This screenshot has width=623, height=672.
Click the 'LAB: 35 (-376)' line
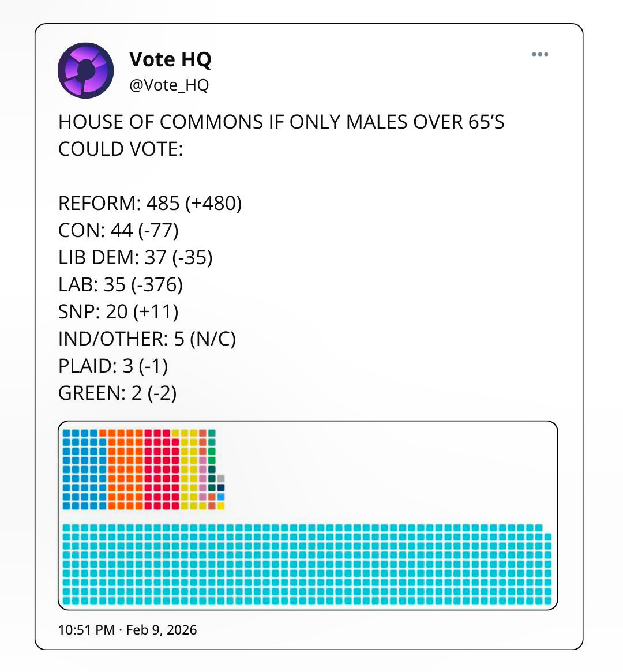pos(121,285)
